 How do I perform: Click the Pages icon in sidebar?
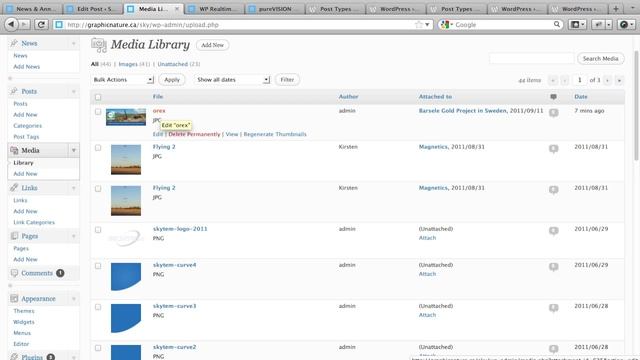tap(14, 236)
